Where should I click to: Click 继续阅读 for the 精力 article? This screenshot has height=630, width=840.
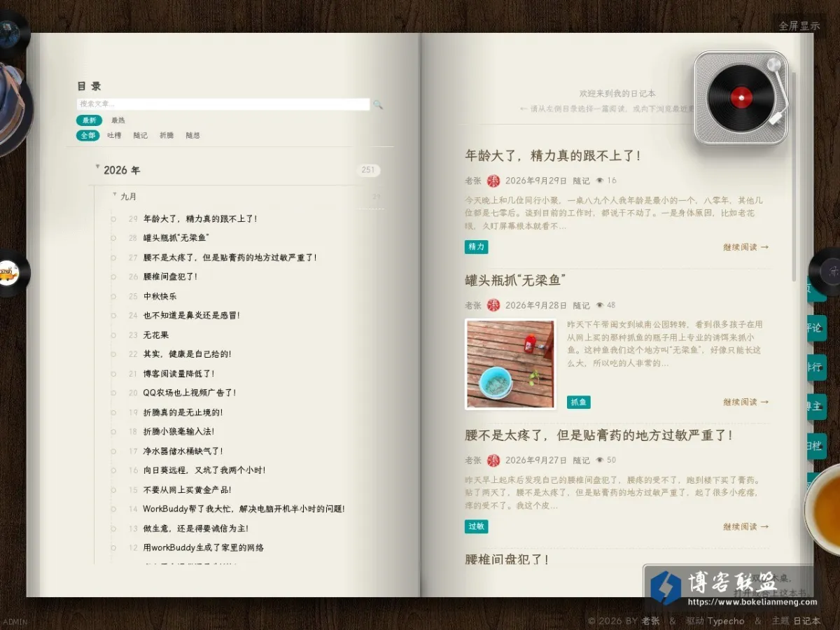coord(746,247)
